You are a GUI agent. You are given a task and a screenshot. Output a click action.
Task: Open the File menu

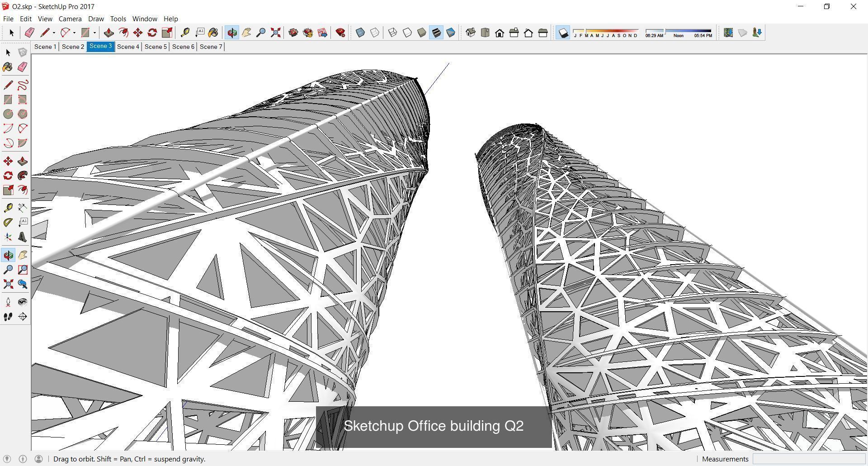(8, 19)
